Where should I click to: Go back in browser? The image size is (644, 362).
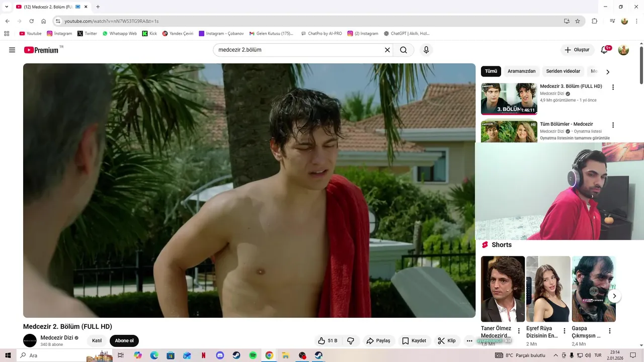point(8,21)
